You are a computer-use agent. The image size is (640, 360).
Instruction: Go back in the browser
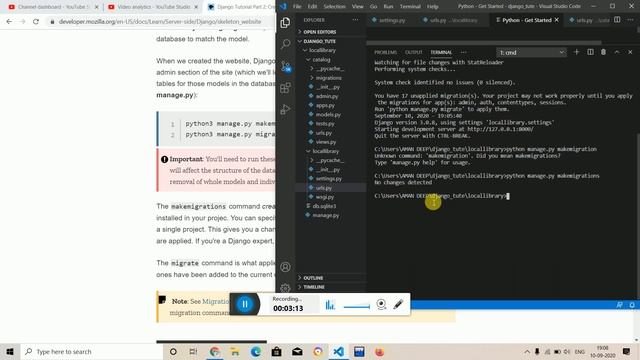pyautogui.click(x=9, y=22)
